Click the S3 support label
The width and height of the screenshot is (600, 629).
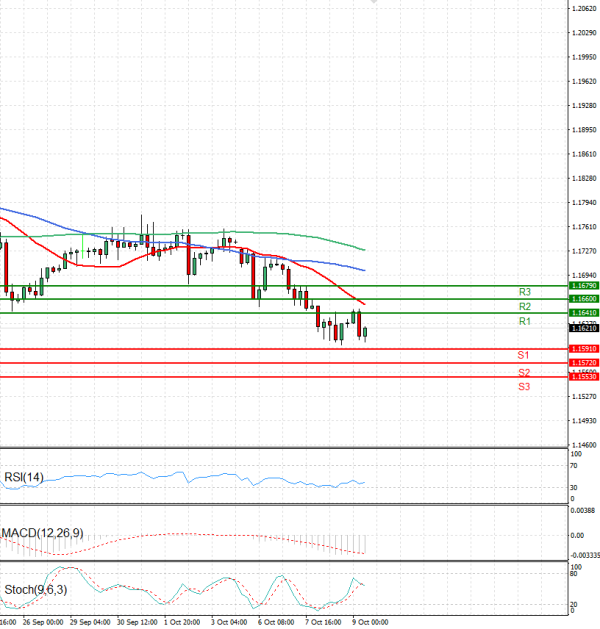coord(523,386)
